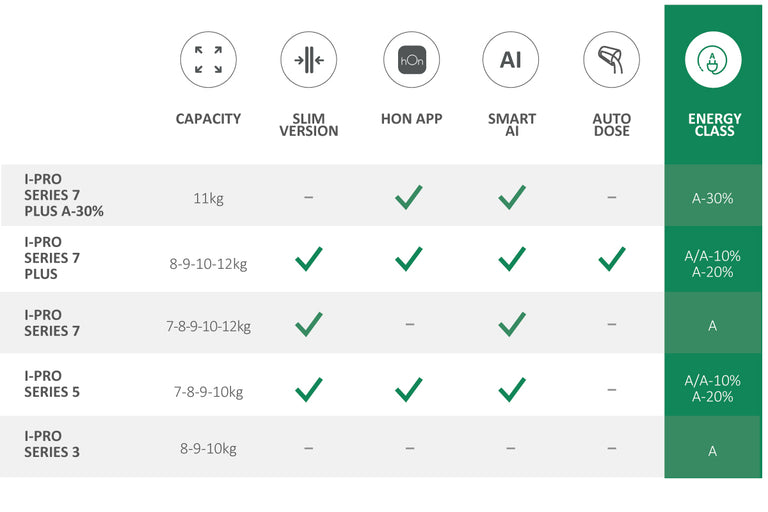Click Slim Version checkmark for I-Pro Series 7
This screenshot has height=512, width=768.
click(x=309, y=324)
